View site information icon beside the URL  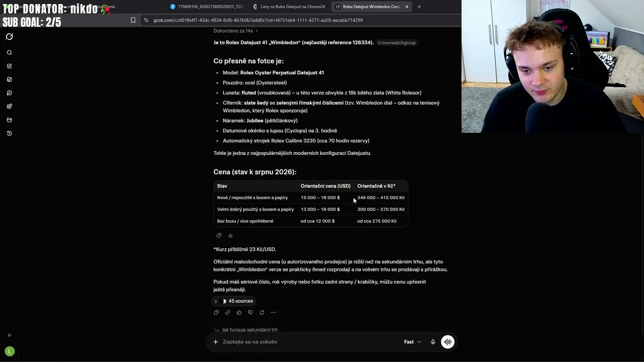pyautogui.click(x=146, y=20)
